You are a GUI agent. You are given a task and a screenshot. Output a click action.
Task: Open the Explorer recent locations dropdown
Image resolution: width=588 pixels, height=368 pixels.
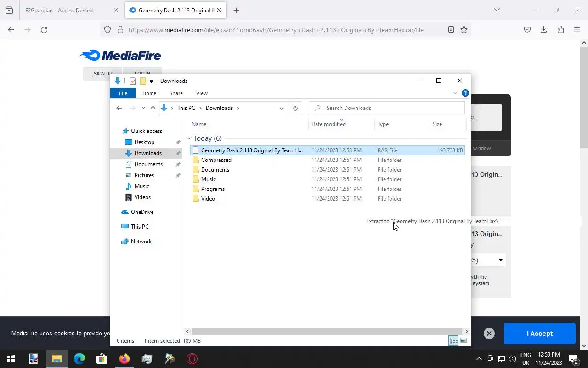tap(143, 108)
